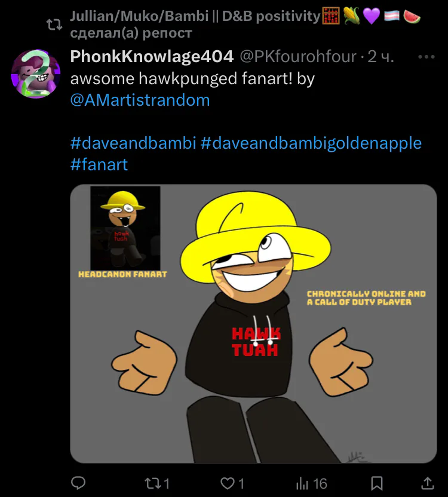Open the three-dot more options menu
The image size is (448, 497).
pos(426,57)
